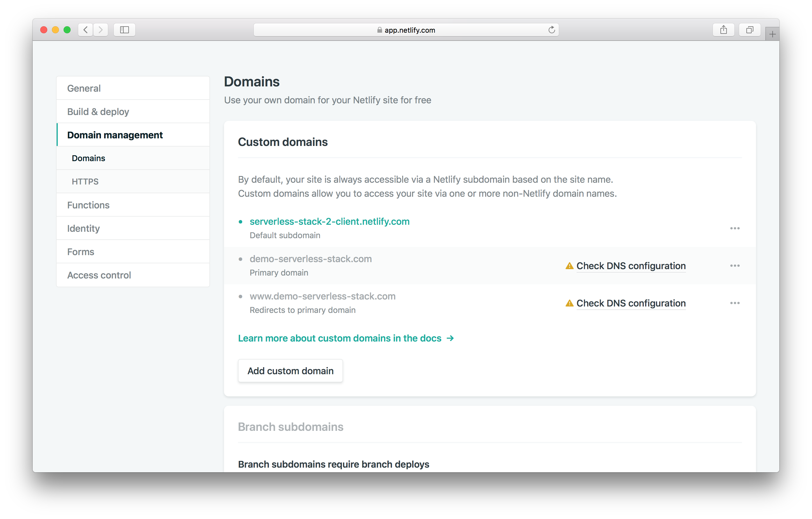This screenshot has height=519, width=812.
Task: Click warning icon beside demo-serverless-stack.com
Action: pyautogui.click(x=569, y=266)
